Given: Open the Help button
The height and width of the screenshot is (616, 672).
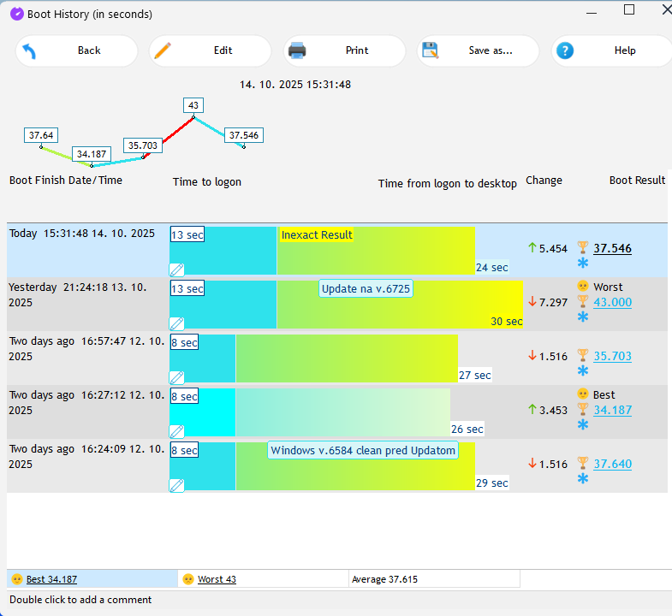Looking at the screenshot, I should tap(611, 50).
